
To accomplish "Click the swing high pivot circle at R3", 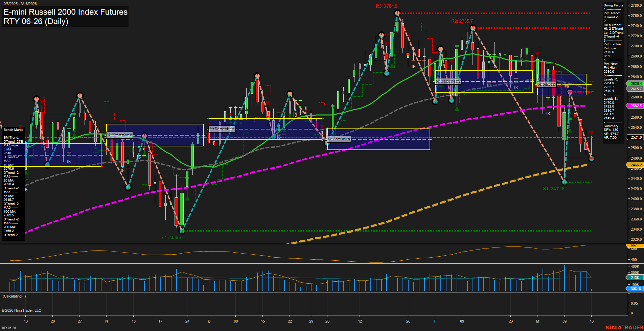I will [397, 13].
